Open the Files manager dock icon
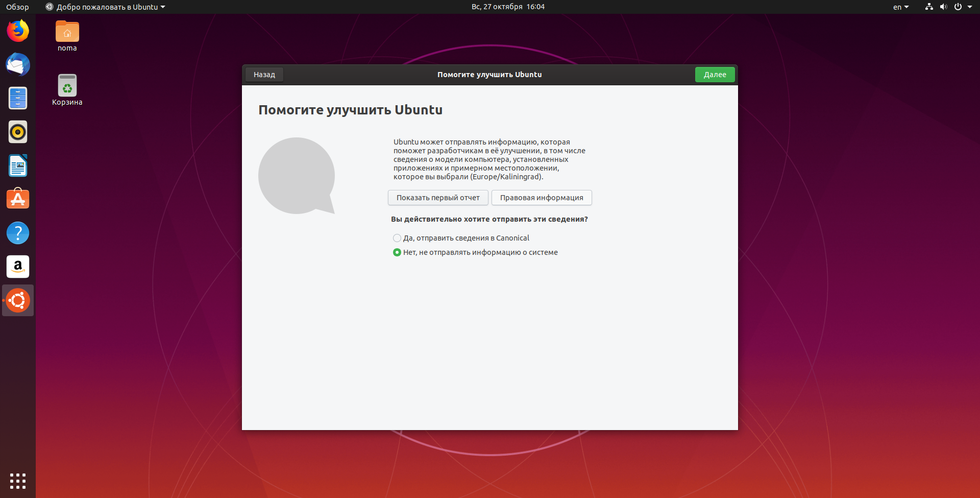The height and width of the screenshot is (498, 980). [x=18, y=98]
